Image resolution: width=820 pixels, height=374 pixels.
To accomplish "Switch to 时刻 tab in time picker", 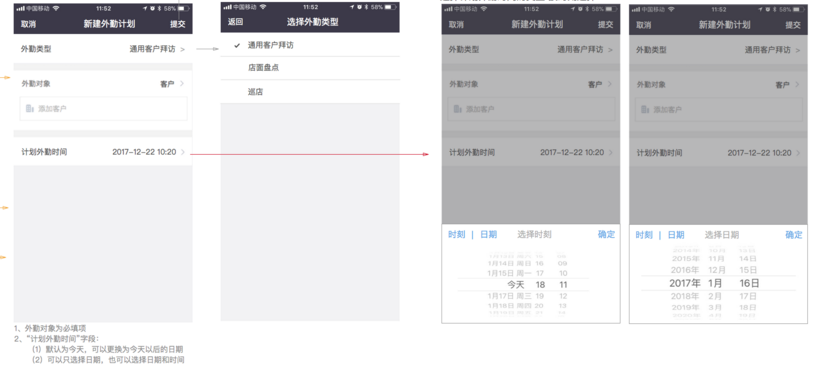I will tap(457, 234).
